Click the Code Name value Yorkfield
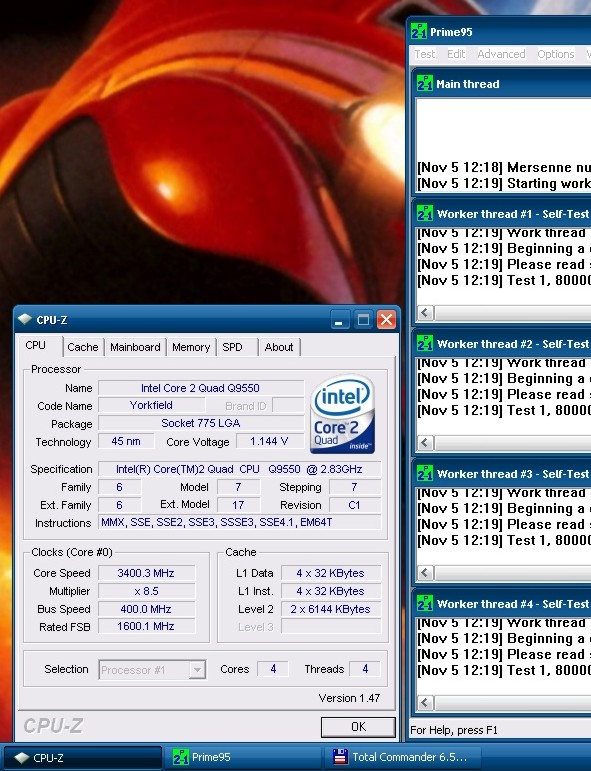The height and width of the screenshot is (771, 591). (x=151, y=405)
